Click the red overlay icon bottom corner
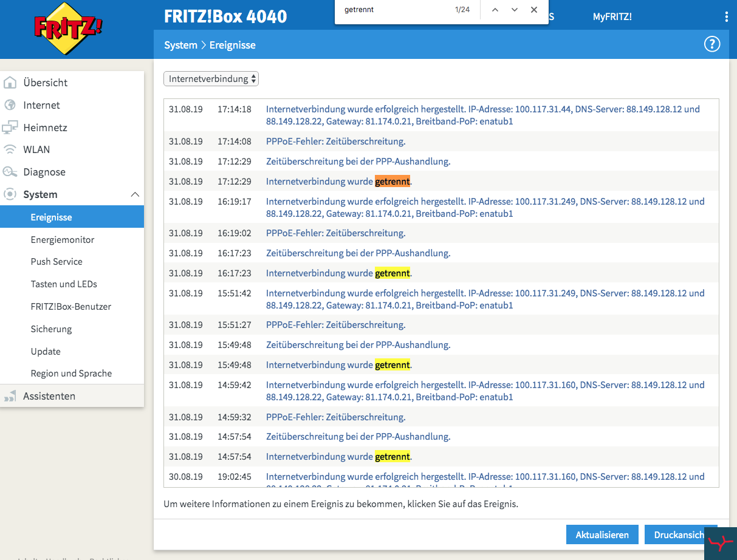 [x=721, y=543]
